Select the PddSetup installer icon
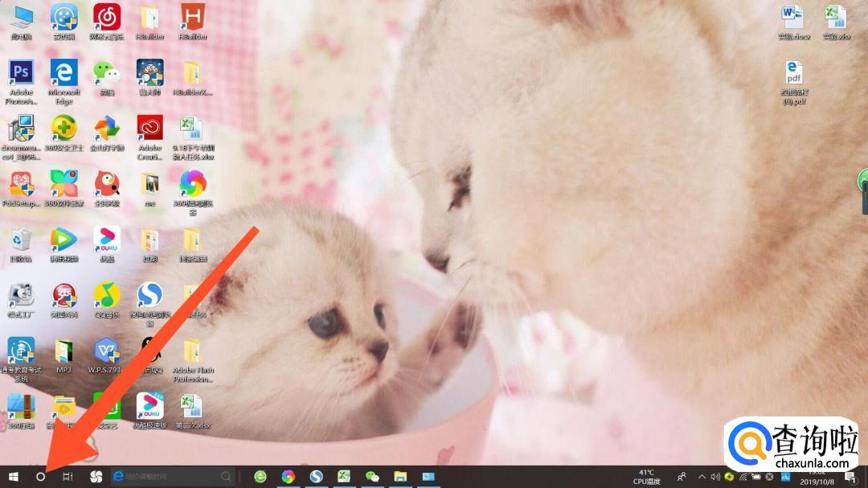Screen dimensions: 868x488 (x=21, y=189)
